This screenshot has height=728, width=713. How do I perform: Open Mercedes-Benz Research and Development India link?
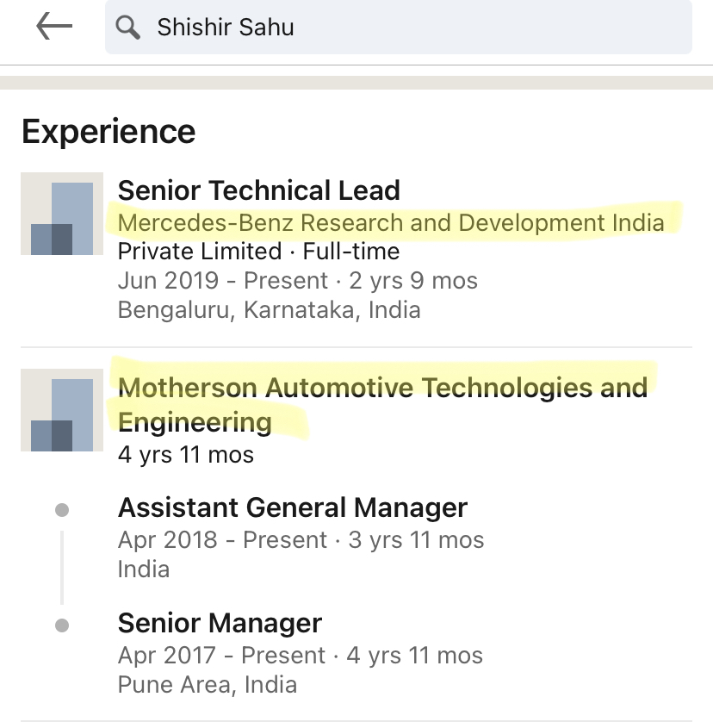(391, 223)
